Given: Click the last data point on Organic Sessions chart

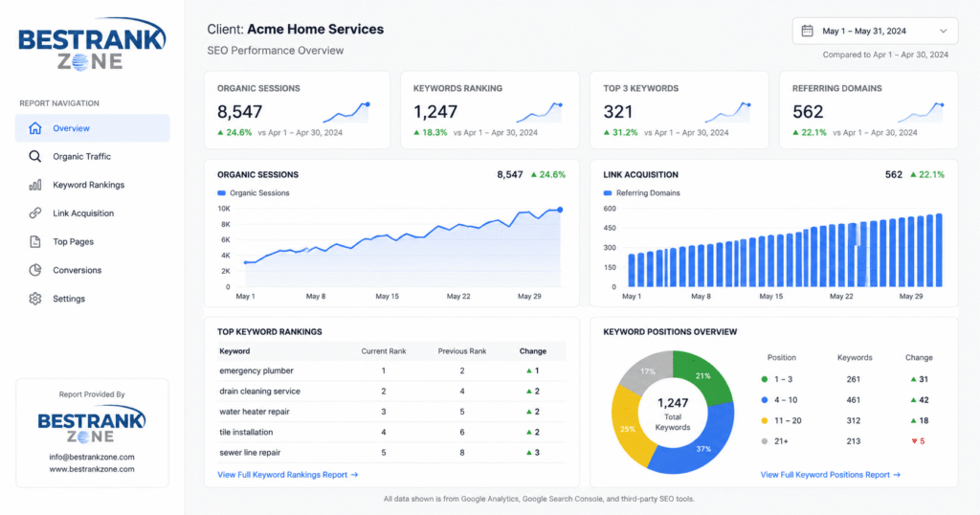Looking at the screenshot, I should point(560,210).
